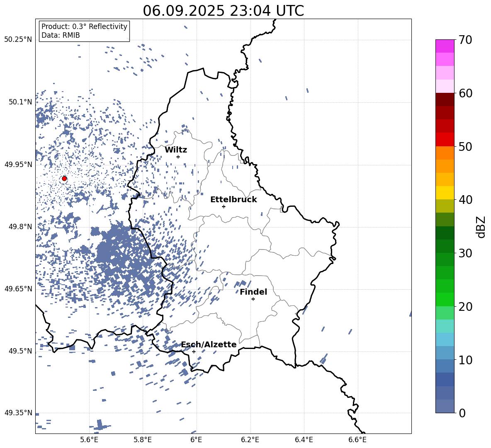The width and height of the screenshot is (491, 448).
Task: Click the 50.1°N latitude tick label
Action: [20, 102]
